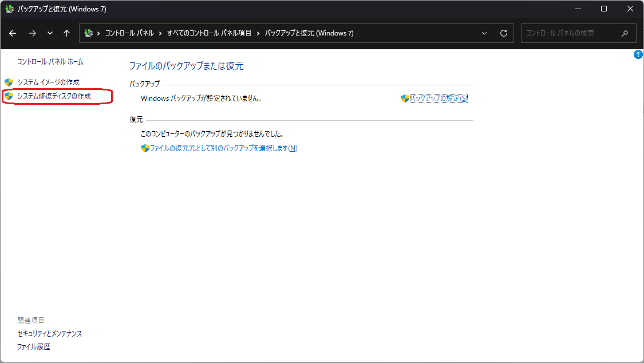Screen dimensions: 644x363
Task: Maximize the backup window
Action: pyautogui.click(x=604, y=9)
